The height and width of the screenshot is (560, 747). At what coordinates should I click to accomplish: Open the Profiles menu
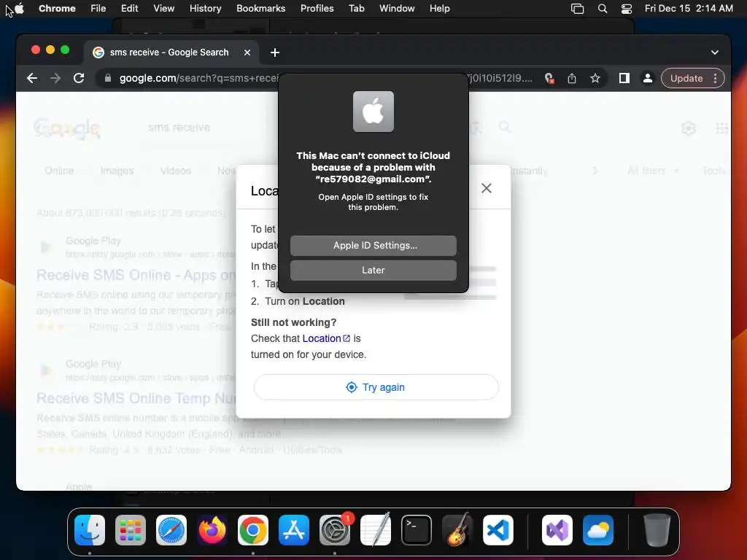click(317, 9)
